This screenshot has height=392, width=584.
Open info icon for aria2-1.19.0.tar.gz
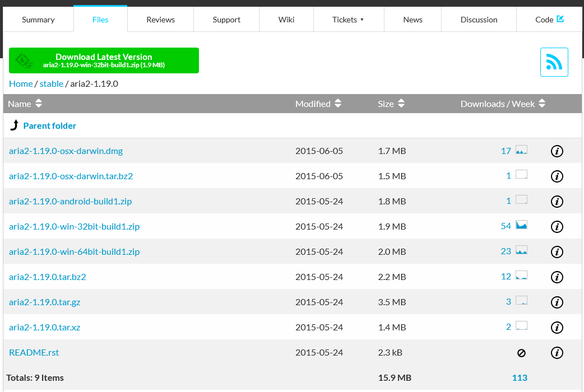tap(557, 302)
